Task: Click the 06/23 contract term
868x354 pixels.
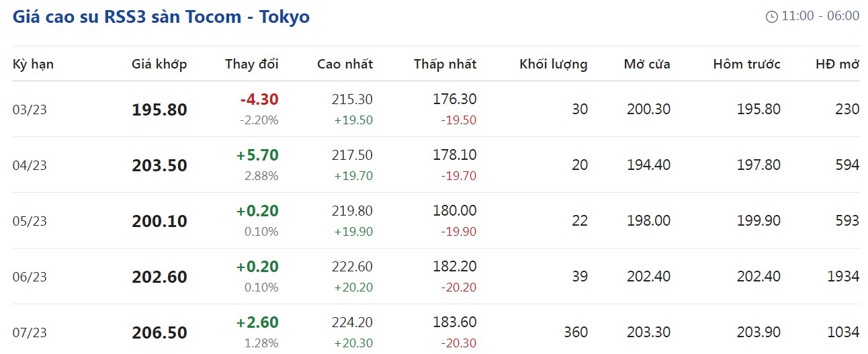Action: 30,277
